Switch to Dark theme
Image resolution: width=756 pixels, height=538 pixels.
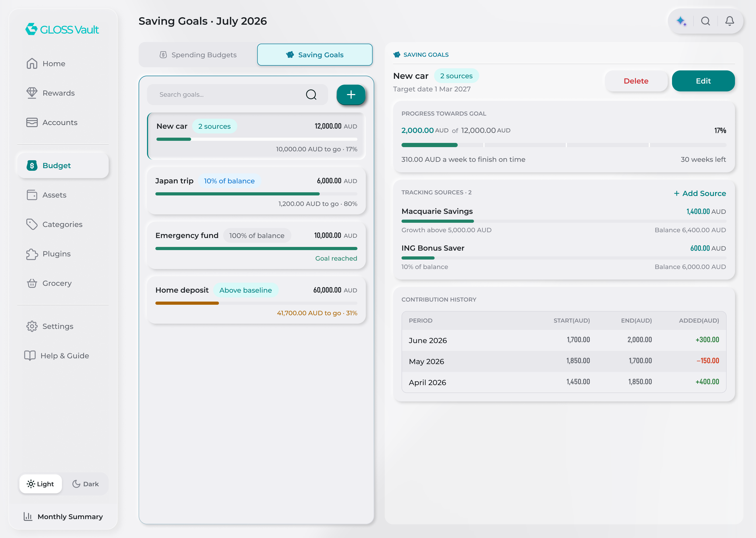click(85, 484)
